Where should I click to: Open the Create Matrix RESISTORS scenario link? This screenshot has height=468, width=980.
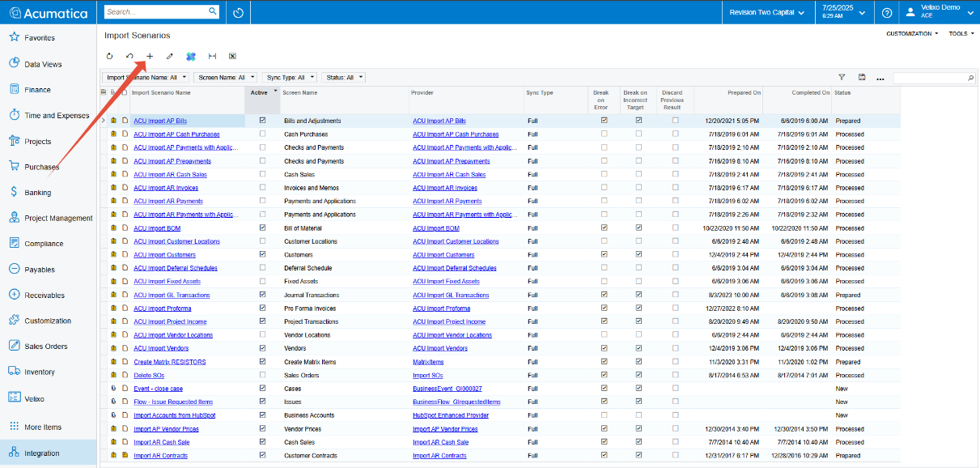(170, 362)
